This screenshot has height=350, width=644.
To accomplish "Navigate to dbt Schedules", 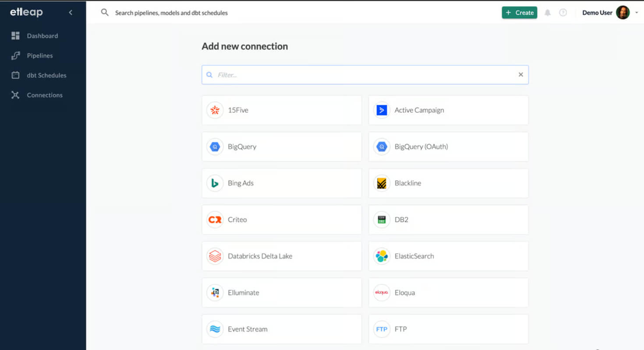I will pyautogui.click(x=47, y=75).
